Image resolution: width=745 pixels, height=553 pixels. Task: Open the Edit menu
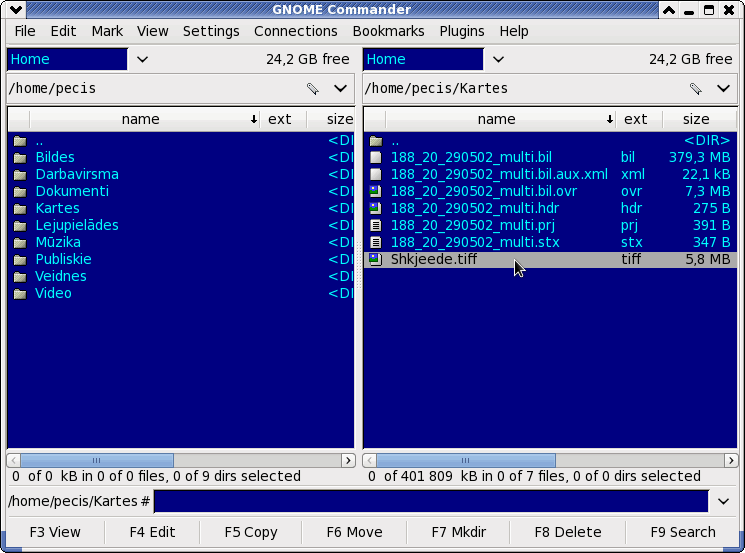click(63, 31)
